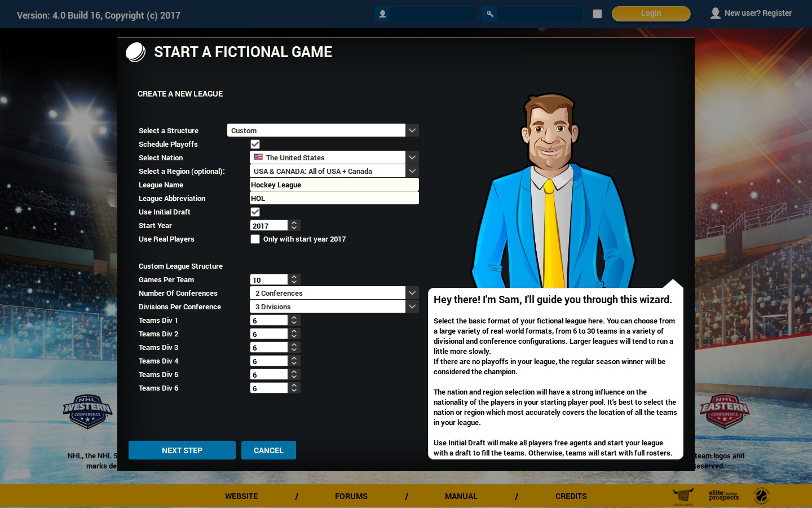Disable the Use Initial Draft option
The width and height of the screenshot is (812, 508).
tap(255, 212)
